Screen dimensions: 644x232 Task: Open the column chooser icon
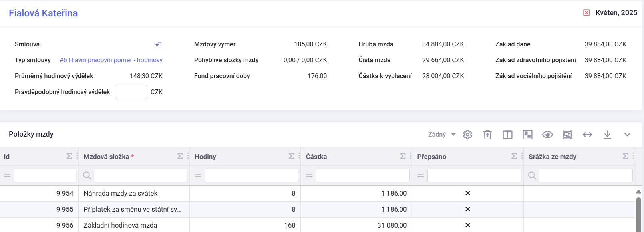tap(507, 135)
